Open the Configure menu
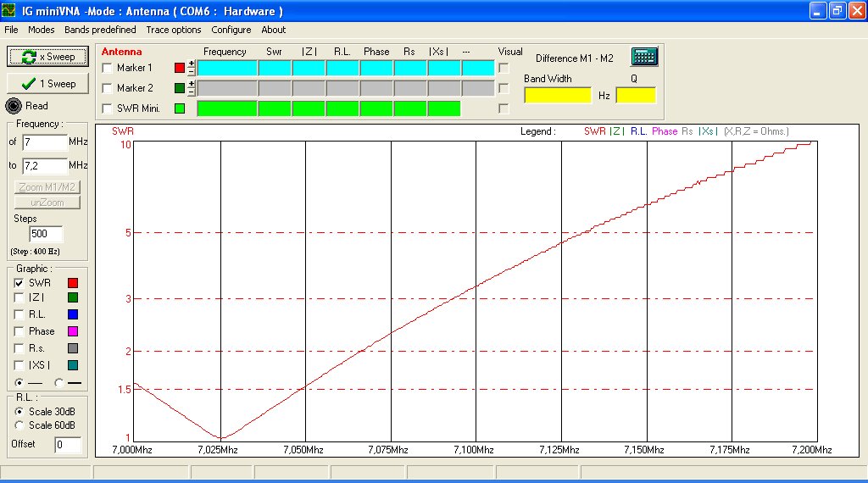Image resolution: width=868 pixels, height=483 pixels. click(x=231, y=30)
